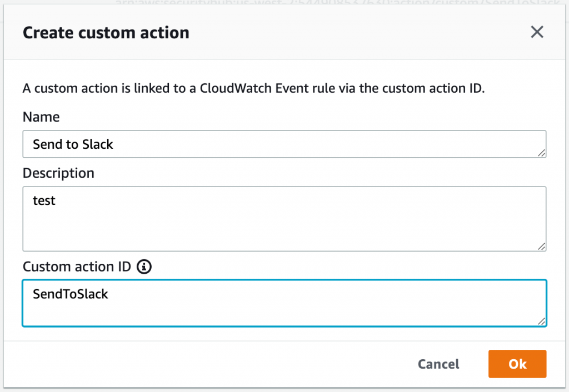Click the faded ARN text behind dialog
The image size is (569, 392).
(x=337, y=3)
